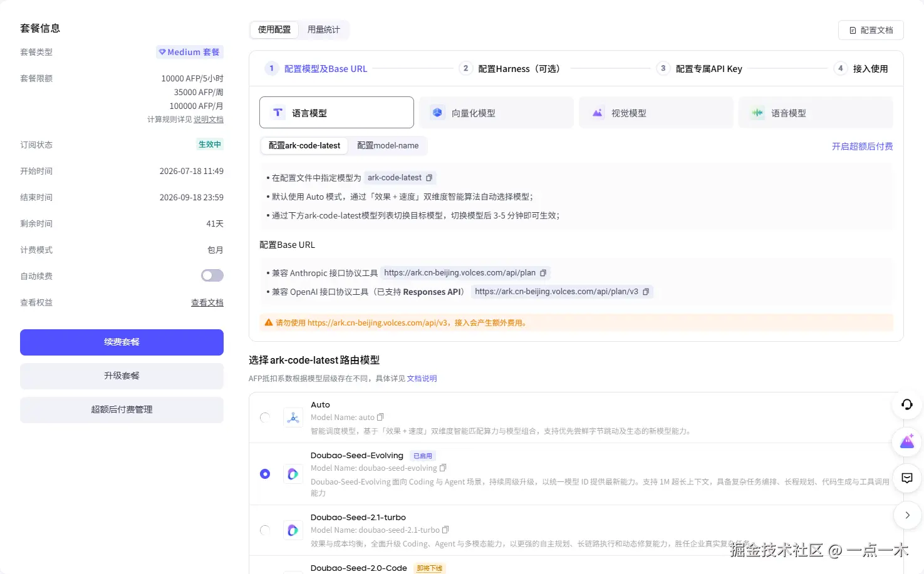Click the Auto model logo icon
The image size is (924, 574).
pyautogui.click(x=293, y=418)
